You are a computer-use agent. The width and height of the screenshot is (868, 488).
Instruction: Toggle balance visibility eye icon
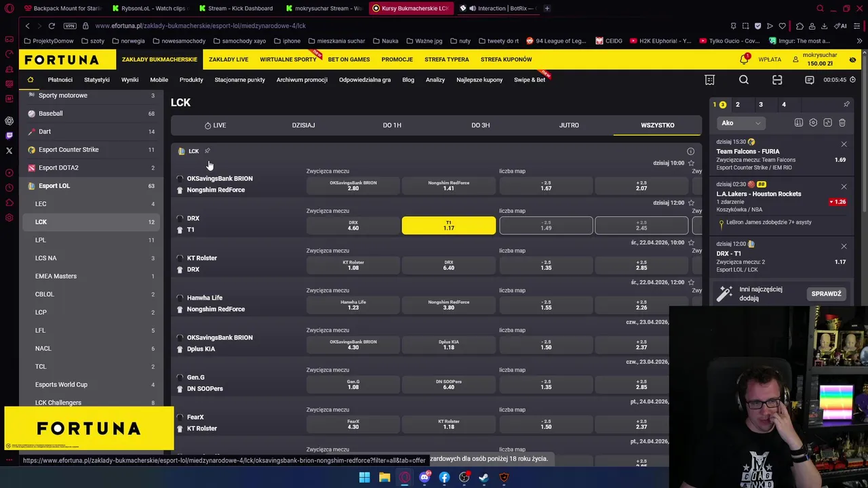click(x=852, y=60)
